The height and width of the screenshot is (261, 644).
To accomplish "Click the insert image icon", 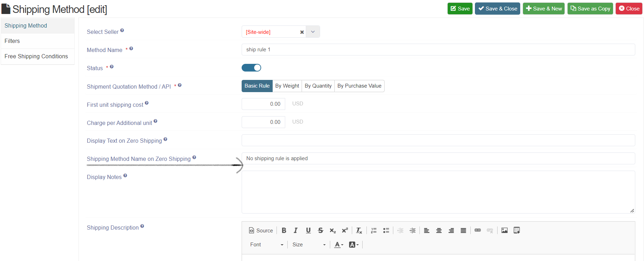I will click(504, 230).
